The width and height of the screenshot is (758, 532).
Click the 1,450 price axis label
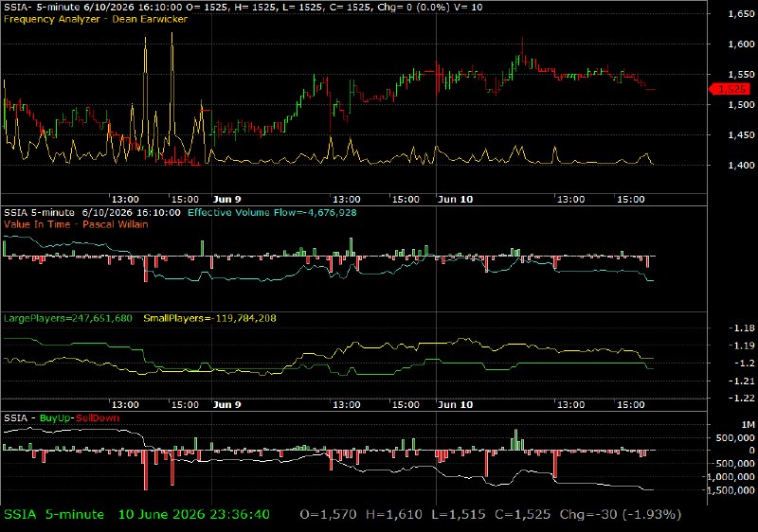(x=741, y=135)
